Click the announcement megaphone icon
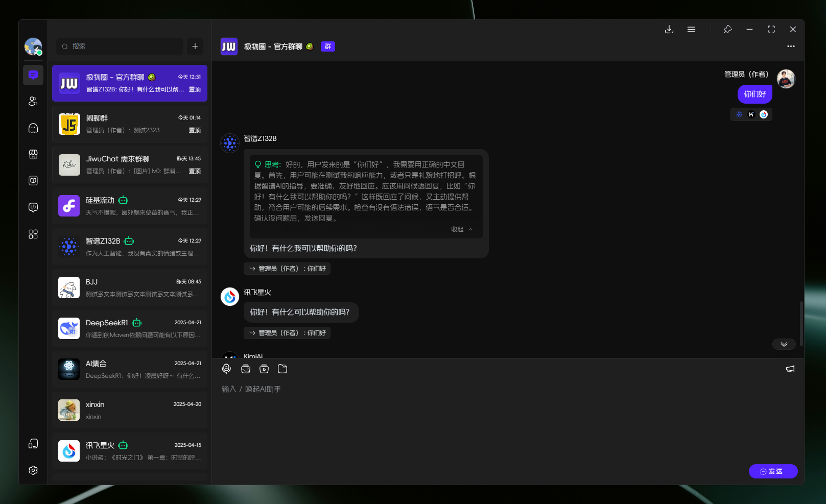 (x=790, y=369)
